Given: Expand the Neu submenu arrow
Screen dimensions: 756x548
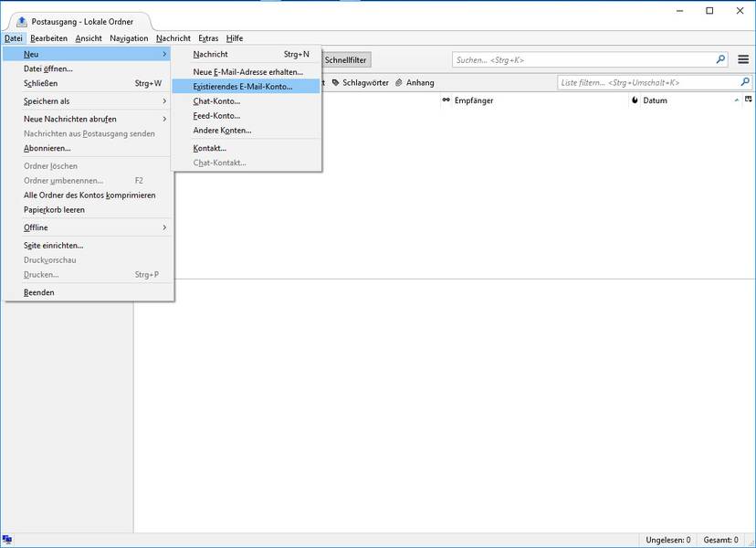Looking at the screenshot, I should tap(164, 54).
